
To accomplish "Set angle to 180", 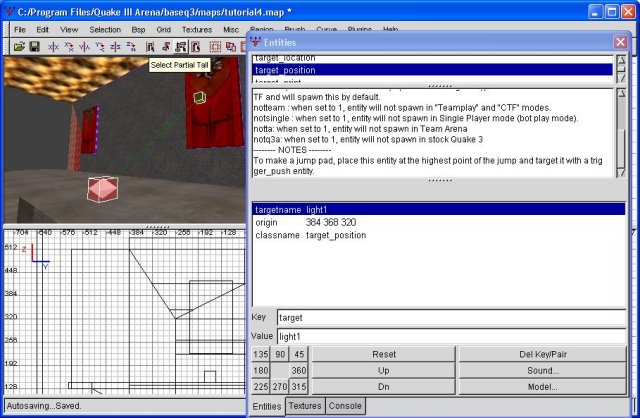I will tap(261, 371).
